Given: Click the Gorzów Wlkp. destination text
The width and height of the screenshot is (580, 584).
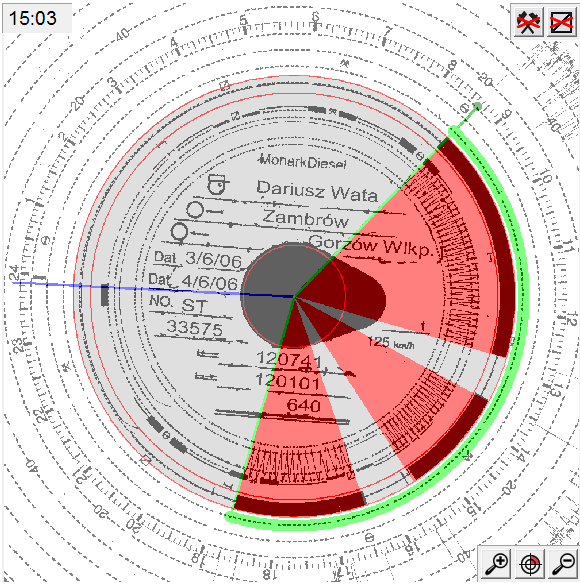Looking at the screenshot, I should pyautogui.click(x=371, y=246).
